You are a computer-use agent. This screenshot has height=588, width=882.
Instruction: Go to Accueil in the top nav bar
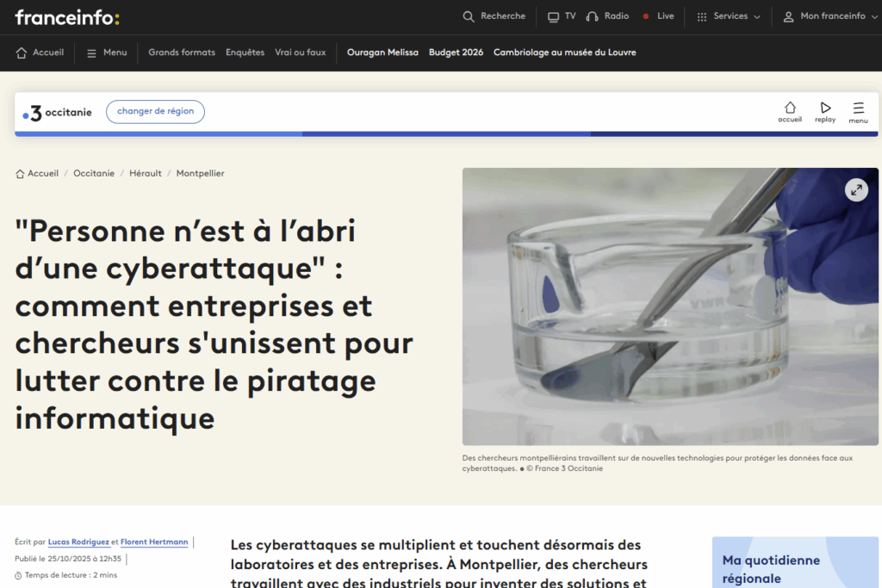40,53
